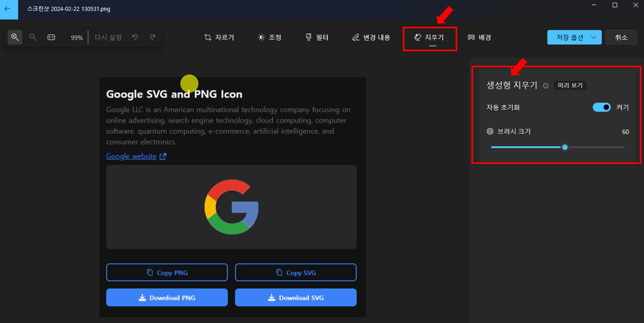Open the 조정 adjustment tab
Viewport: 644px width, 323px height.
[x=270, y=38]
